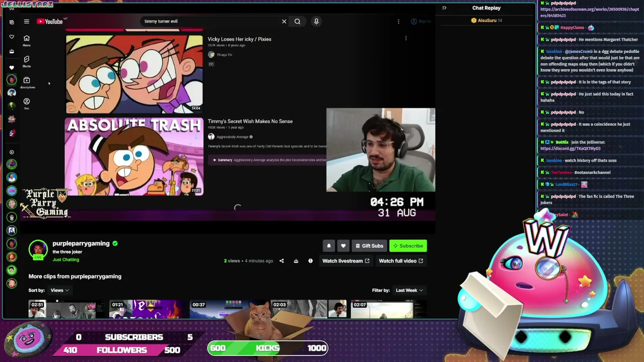This screenshot has height=362, width=644.
Task: Click the stacked squares icon atop Kick sidebar
Action: 12,22
